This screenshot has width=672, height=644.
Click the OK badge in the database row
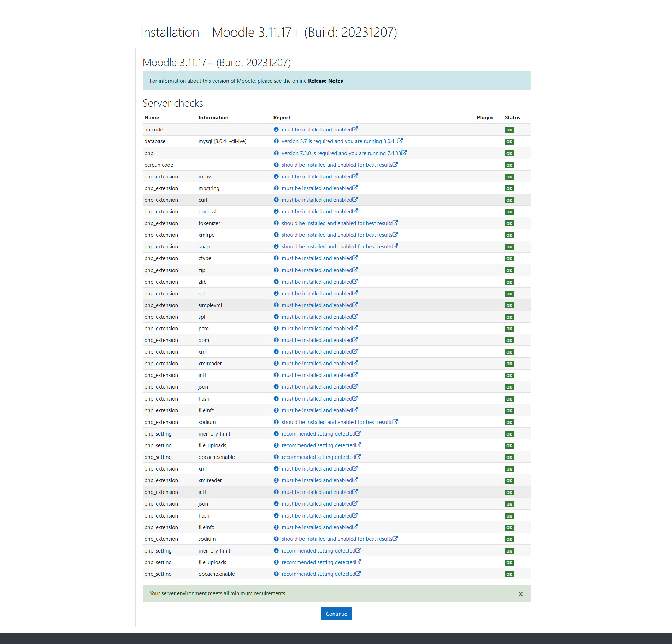pyautogui.click(x=509, y=141)
